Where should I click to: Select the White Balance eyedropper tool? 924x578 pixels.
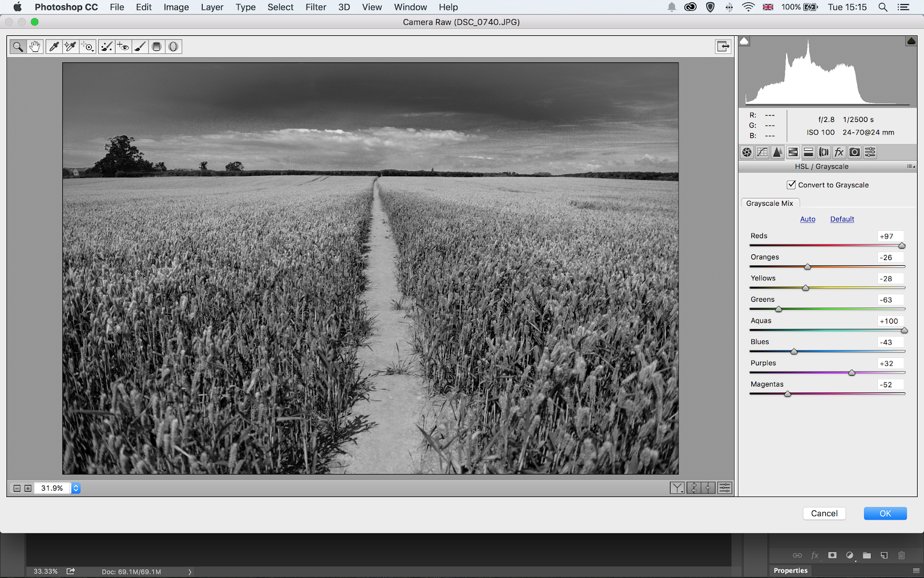54,47
